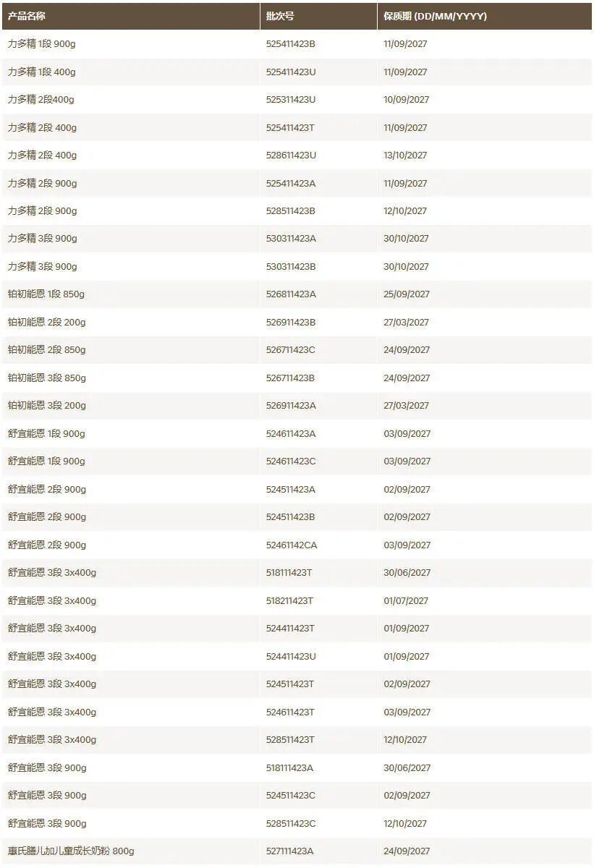The height and width of the screenshot is (868, 594).
Task: Select batch number 524611423C
Action: coord(291,461)
